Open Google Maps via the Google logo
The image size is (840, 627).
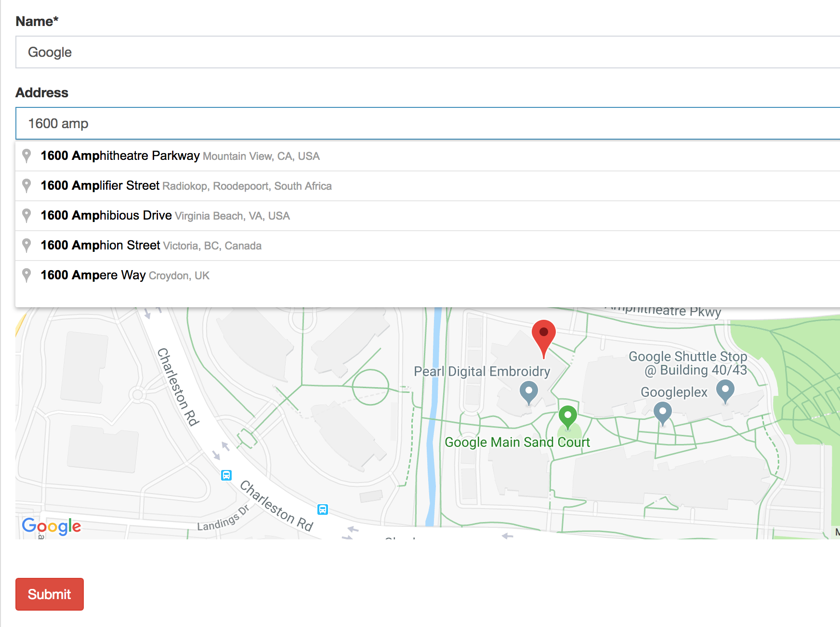51,526
